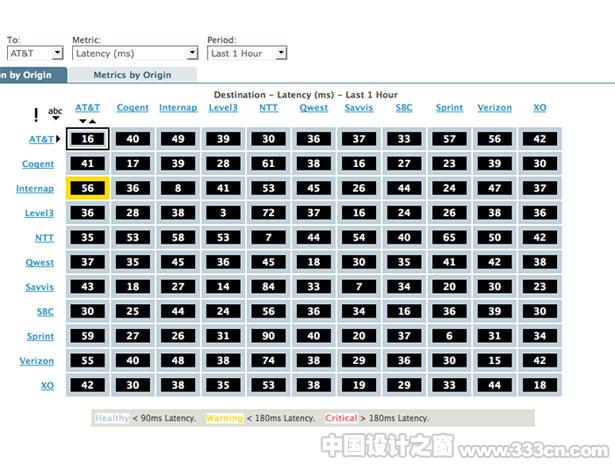Open the Metric dropdown showing Latency (ms)
This screenshot has height=465, width=615.
(135, 53)
